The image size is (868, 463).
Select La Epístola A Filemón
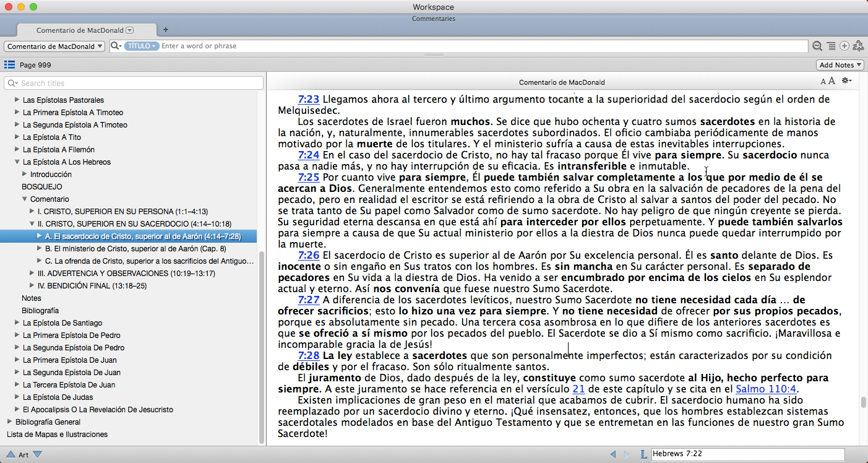click(59, 149)
